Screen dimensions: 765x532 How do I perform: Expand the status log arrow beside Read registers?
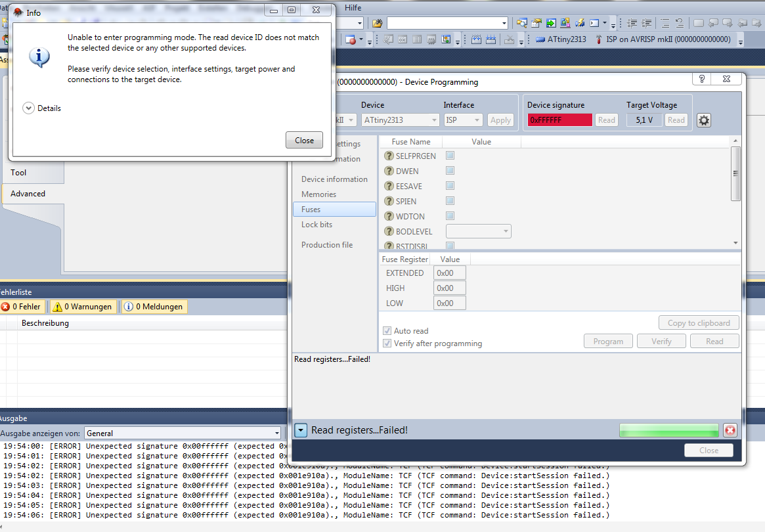pyautogui.click(x=301, y=430)
